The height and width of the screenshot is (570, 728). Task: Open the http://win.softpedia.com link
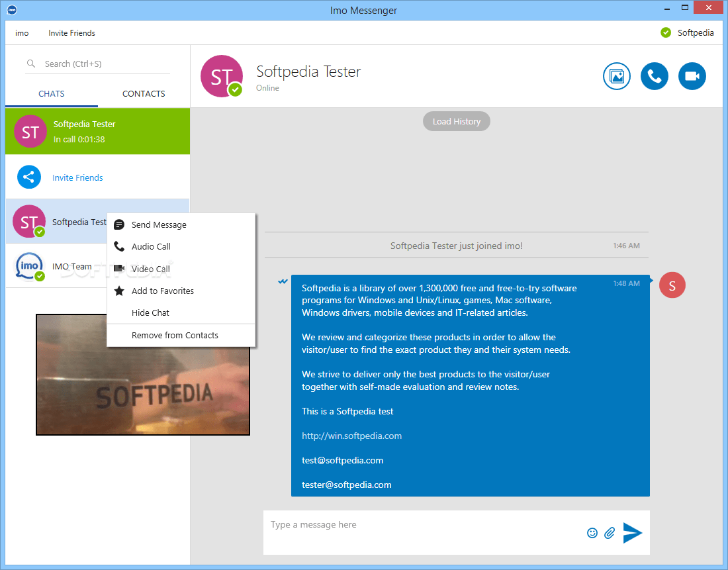pyautogui.click(x=351, y=436)
